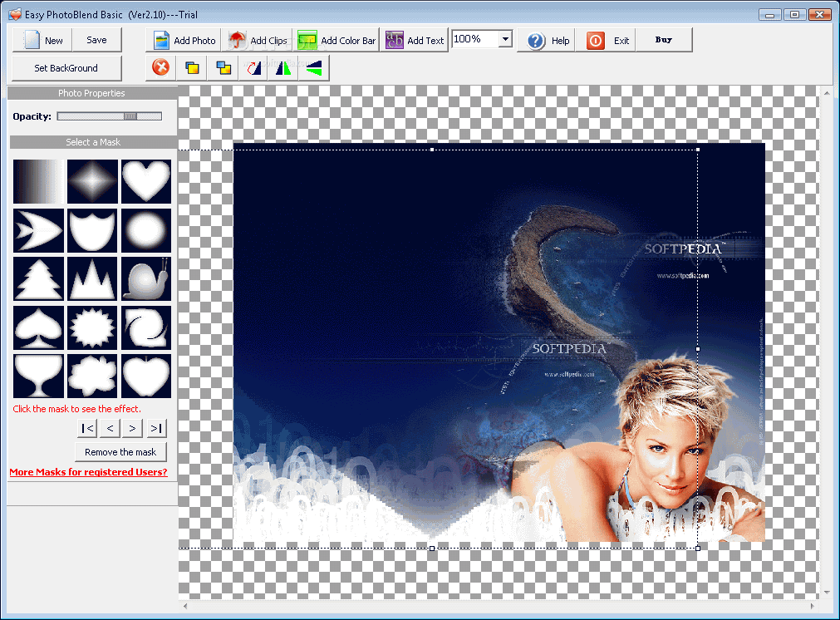Image resolution: width=840 pixels, height=620 pixels.
Task: Add text to the composition
Action: pyautogui.click(x=415, y=40)
